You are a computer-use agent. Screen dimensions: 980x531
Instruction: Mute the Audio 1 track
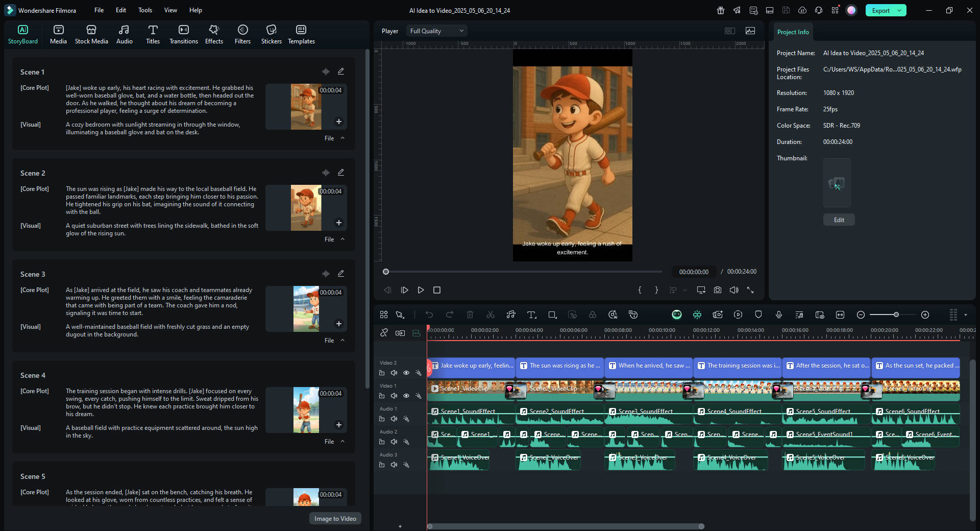pos(394,419)
